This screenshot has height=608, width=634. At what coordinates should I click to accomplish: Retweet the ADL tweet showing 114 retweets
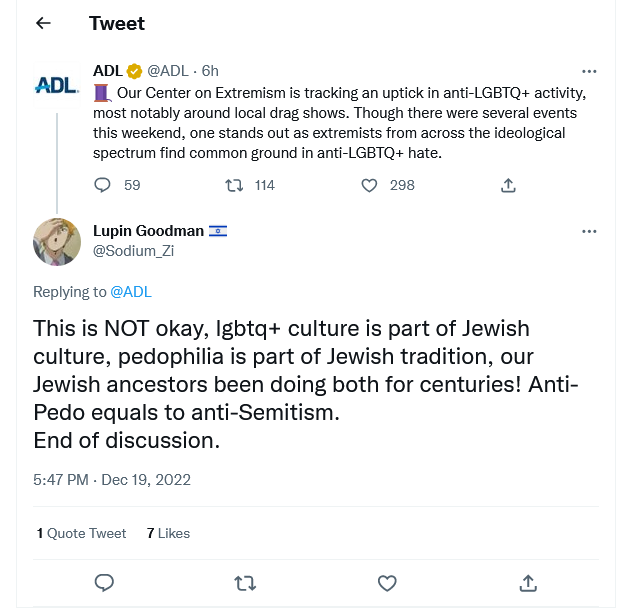coord(234,185)
